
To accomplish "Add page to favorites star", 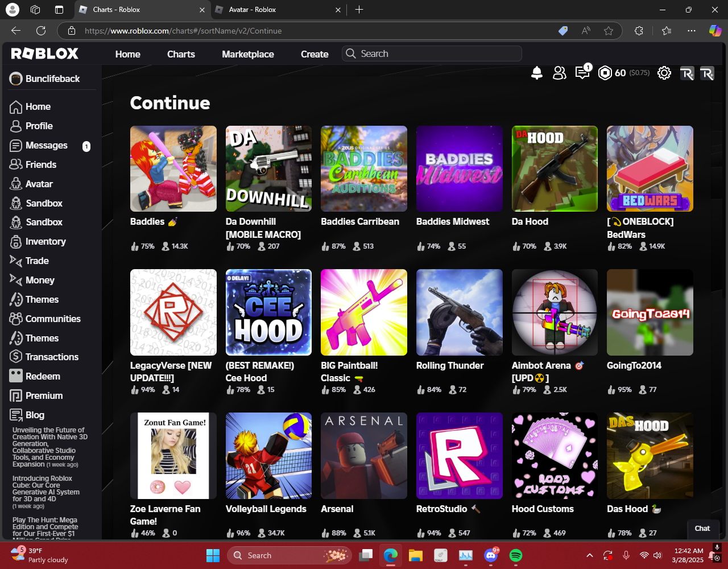I will 609,31.
